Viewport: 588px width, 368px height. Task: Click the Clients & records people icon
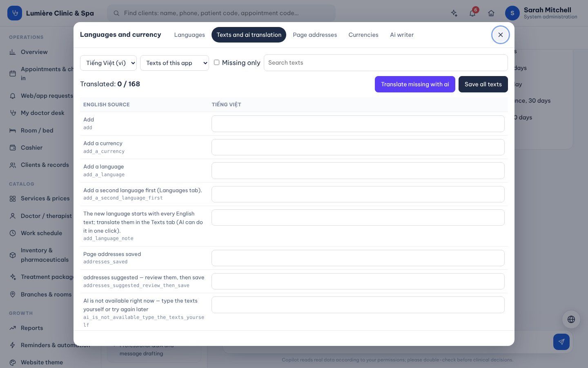(x=13, y=165)
